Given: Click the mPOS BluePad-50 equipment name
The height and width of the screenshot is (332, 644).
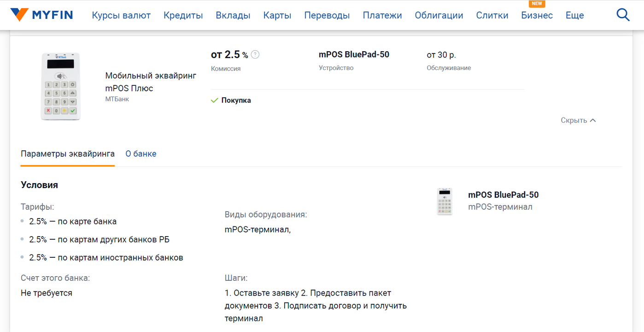Looking at the screenshot, I should (503, 195).
